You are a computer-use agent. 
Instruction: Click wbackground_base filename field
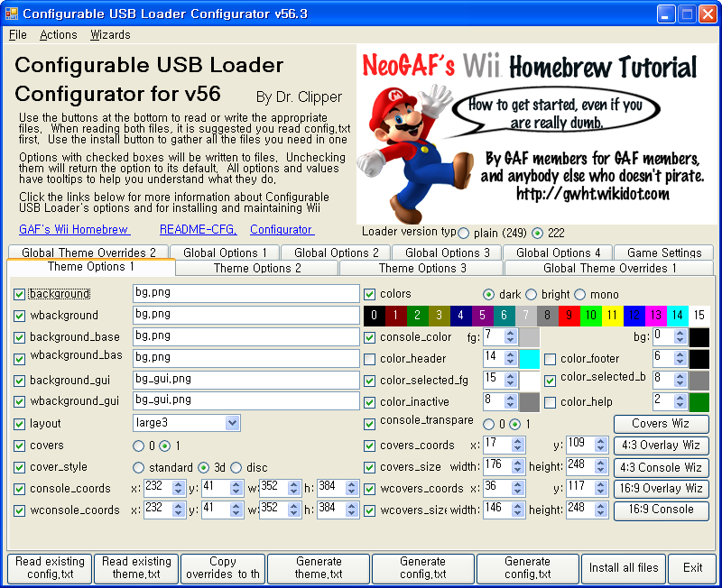(245, 358)
